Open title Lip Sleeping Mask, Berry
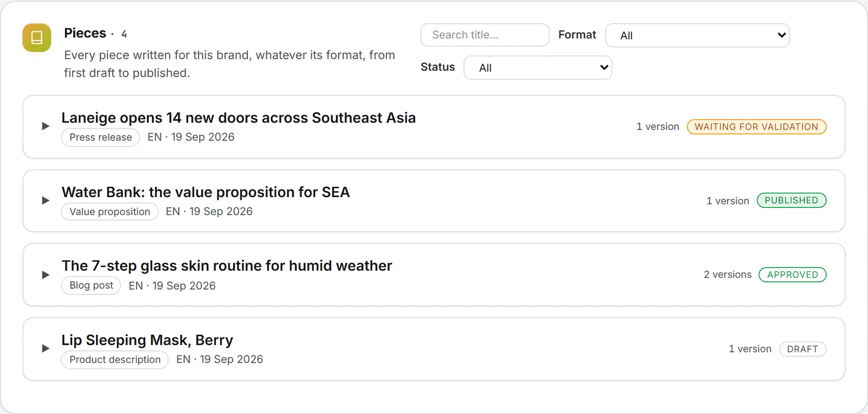The image size is (868, 414). [x=147, y=340]
